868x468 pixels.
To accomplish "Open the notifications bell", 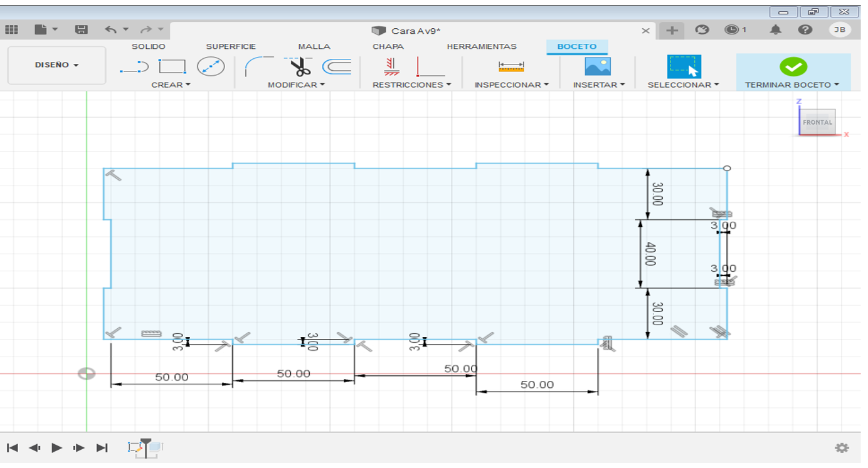I will 776,29.
